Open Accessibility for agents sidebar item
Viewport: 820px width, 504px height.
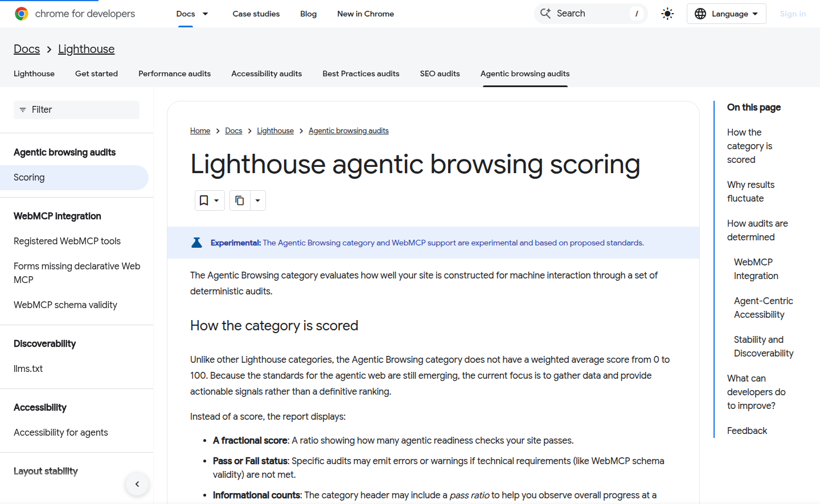tap(61, 432)
